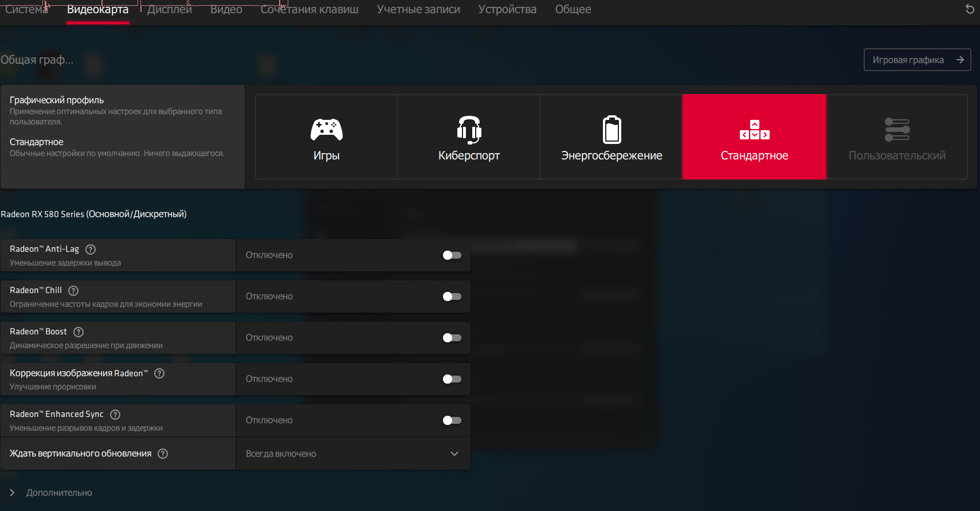
Task: Open help for Radeon Enhanced Sync
Action: click(115, 415)
